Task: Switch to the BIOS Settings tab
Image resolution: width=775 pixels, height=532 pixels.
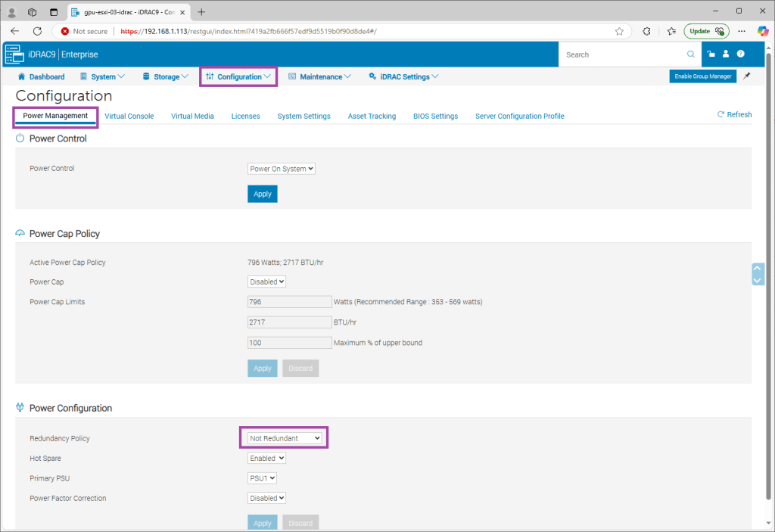Action: click(435, 117)
